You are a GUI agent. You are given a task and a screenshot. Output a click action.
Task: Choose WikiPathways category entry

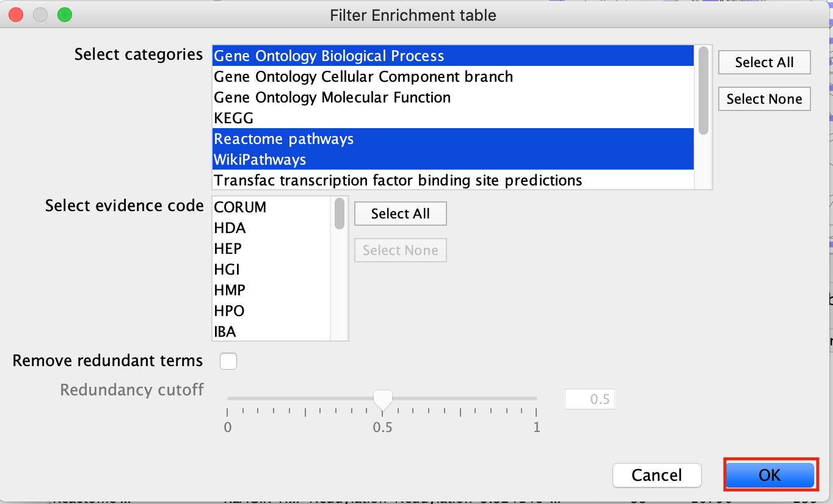[260, 160]
